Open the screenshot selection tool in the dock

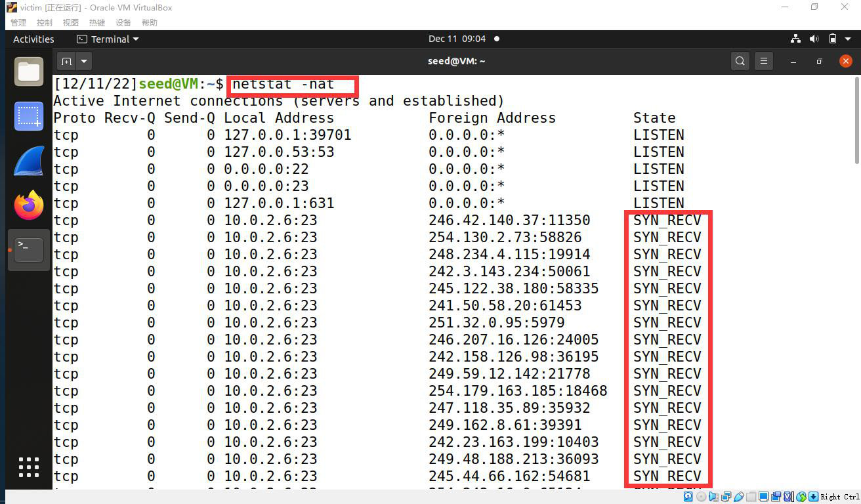point(28,116)
